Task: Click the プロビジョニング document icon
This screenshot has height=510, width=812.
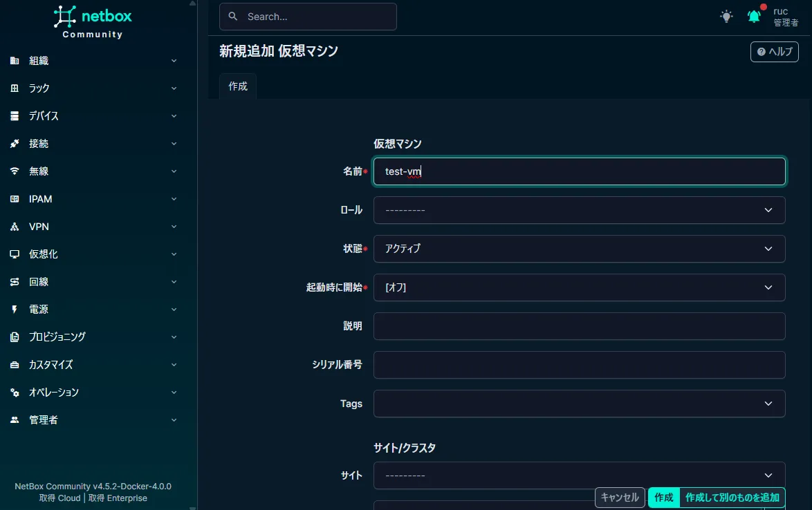Action: 15,337
